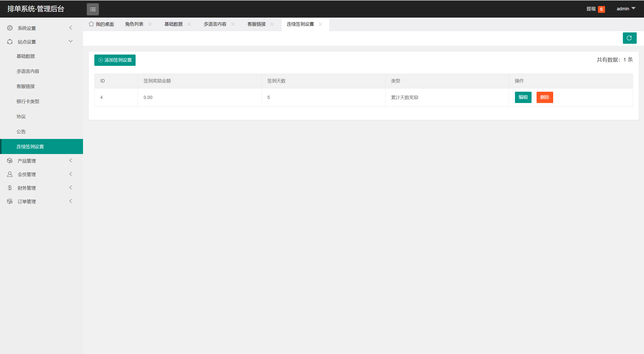Open 银行卡类型 in the sidebar
Image resolution: width=644 pixels, height=354 pixels.
28,101
